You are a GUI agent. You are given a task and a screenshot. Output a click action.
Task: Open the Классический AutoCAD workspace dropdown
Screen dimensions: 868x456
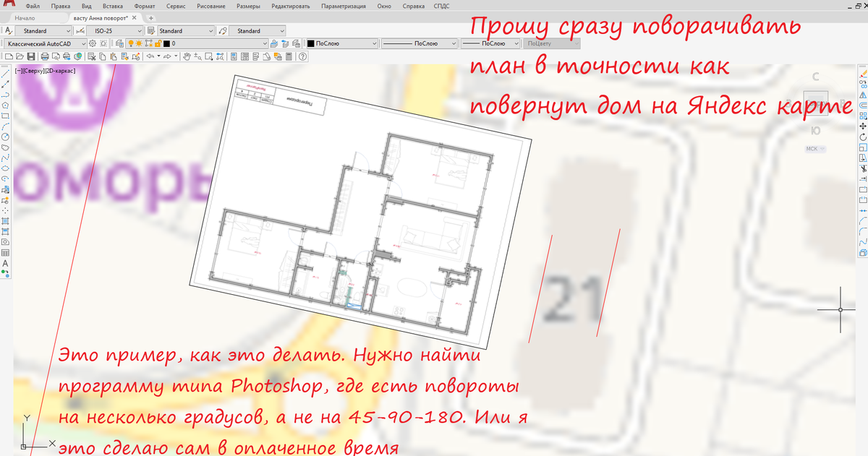pyautogui.click(x=46, y=43)
